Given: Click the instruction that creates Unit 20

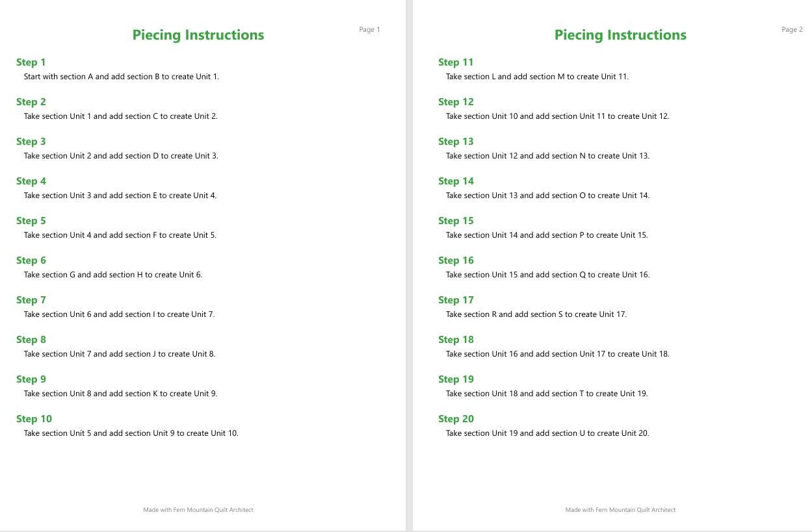Looking at the screenshot, I should [547, 433].
